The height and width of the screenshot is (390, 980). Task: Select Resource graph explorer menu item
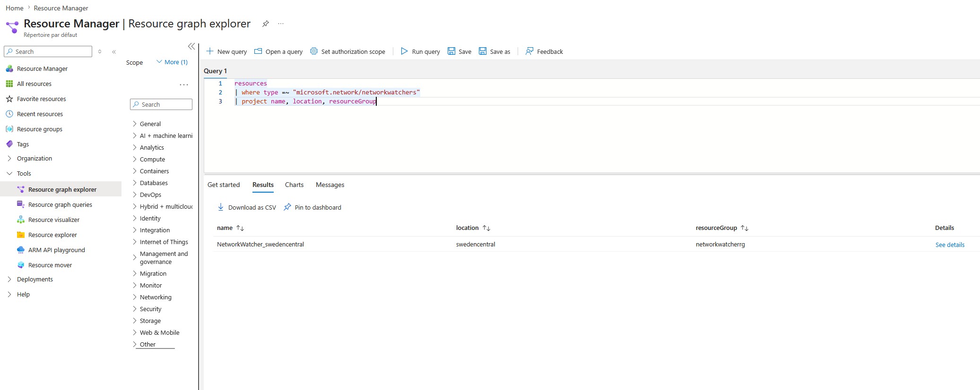pyautogui.click(x=61, y=189)
